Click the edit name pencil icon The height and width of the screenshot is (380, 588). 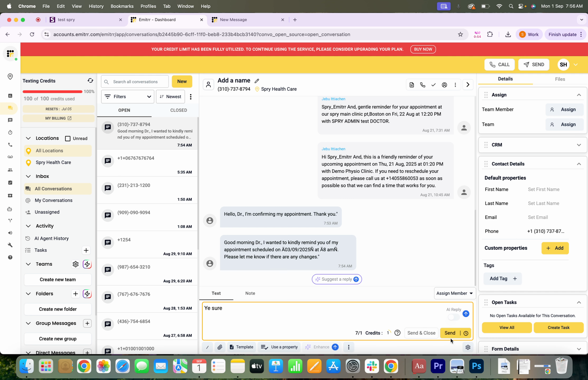(x=257, y=81)
